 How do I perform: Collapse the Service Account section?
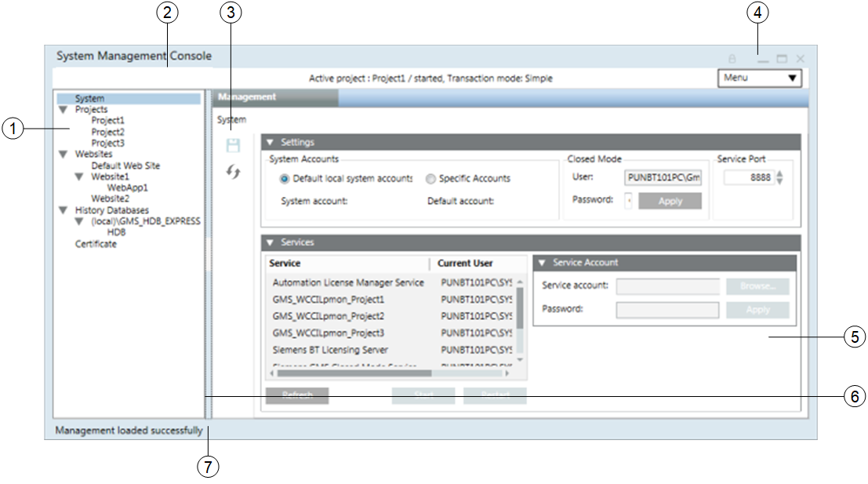[x=543, y=261]
